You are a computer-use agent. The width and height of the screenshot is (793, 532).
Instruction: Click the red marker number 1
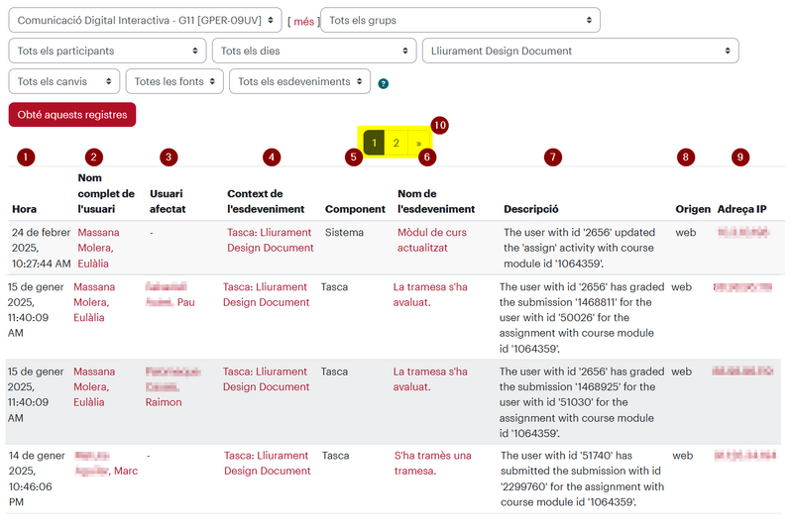[26, 158]
